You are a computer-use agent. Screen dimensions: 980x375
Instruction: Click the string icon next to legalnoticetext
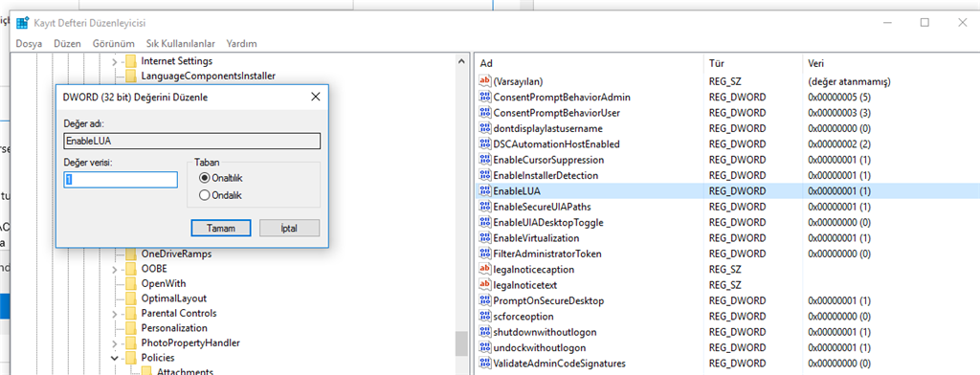click(485, 285)
